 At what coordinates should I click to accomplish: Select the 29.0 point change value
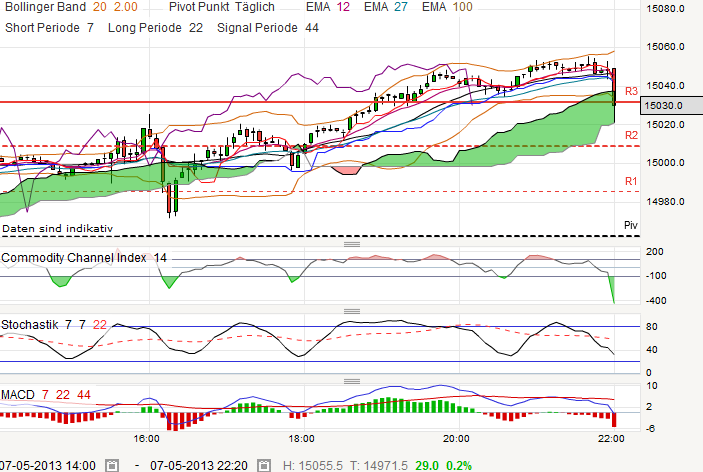point(427,466)
